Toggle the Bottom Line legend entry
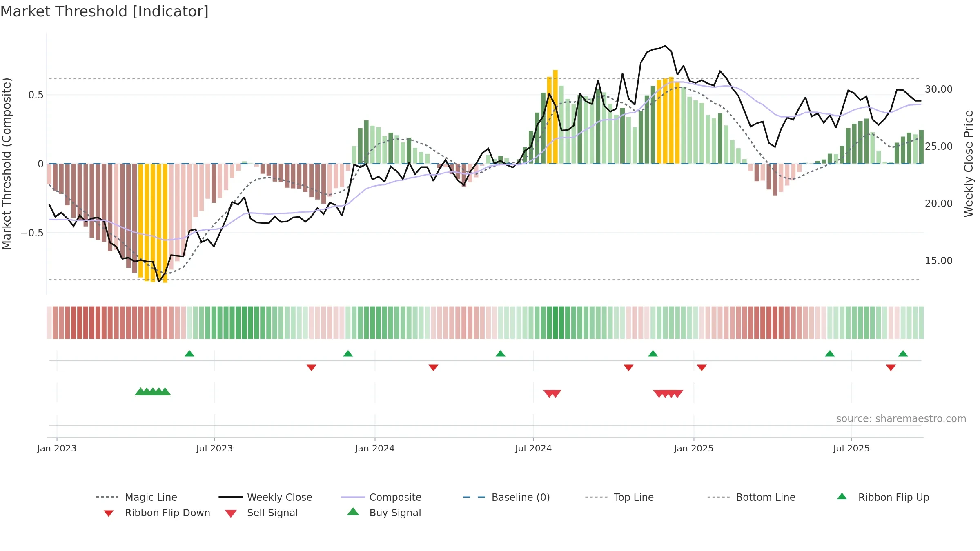 [751, 497]
